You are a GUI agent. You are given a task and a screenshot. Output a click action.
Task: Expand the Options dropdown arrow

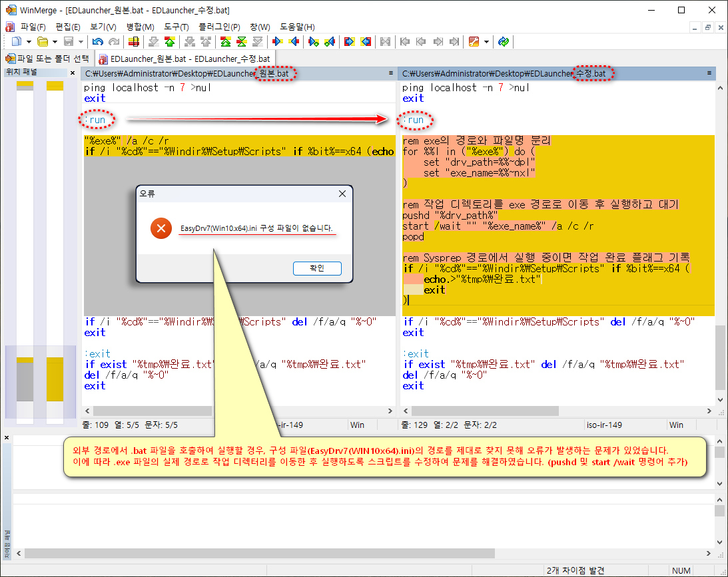point(486,42)
